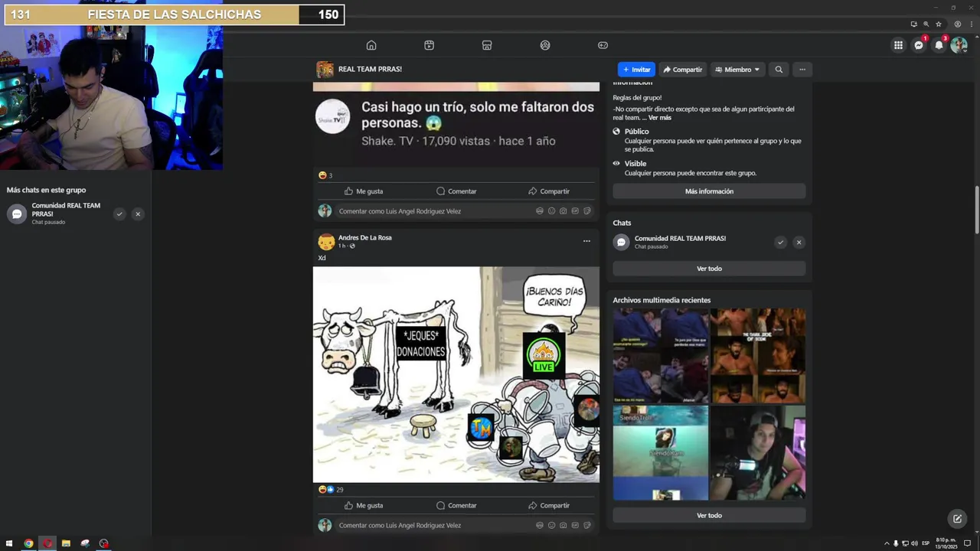Click Comentar on the Shake TV post
Viewport: 980px width, 551px height.
[456, 191]
